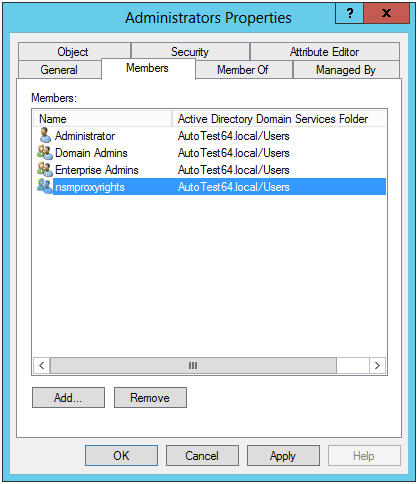Screen dimensions: 419x484
Task: Open the Member Of tab
Action: pyautogui.click(x=243, y=70)
